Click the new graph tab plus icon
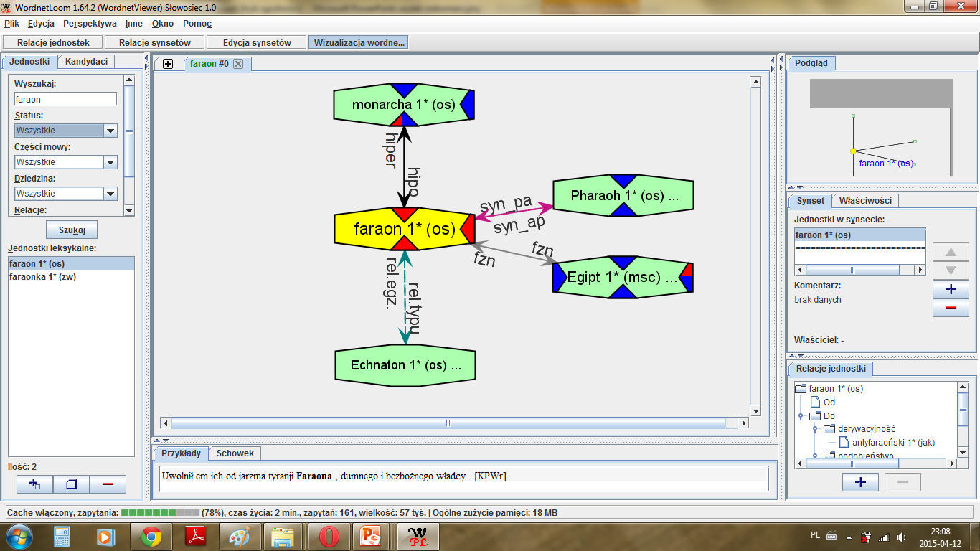 tap(168, 64)
